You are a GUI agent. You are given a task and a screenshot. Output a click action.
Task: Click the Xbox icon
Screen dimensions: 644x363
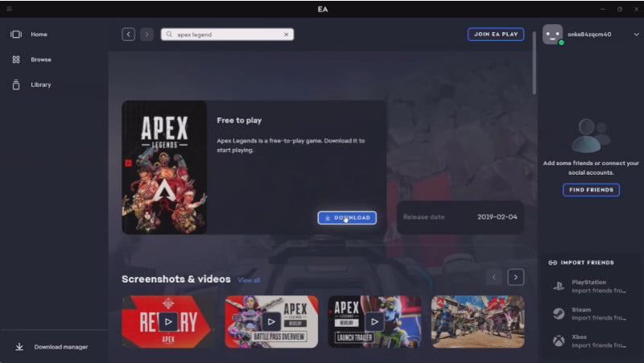558,340
